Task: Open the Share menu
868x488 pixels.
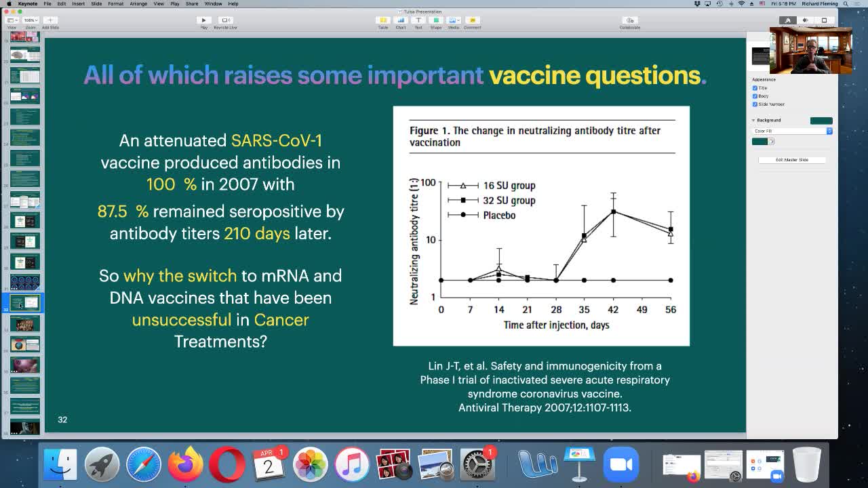Action: [x=192, y=3]
